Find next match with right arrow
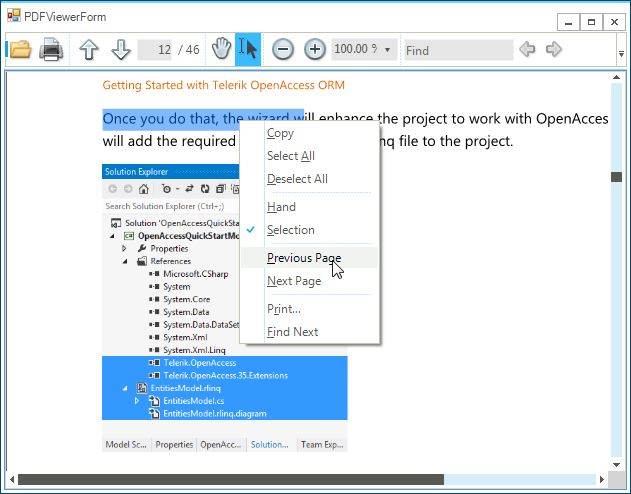The height and width of the screenshot is (494, 631). (554, 49)
